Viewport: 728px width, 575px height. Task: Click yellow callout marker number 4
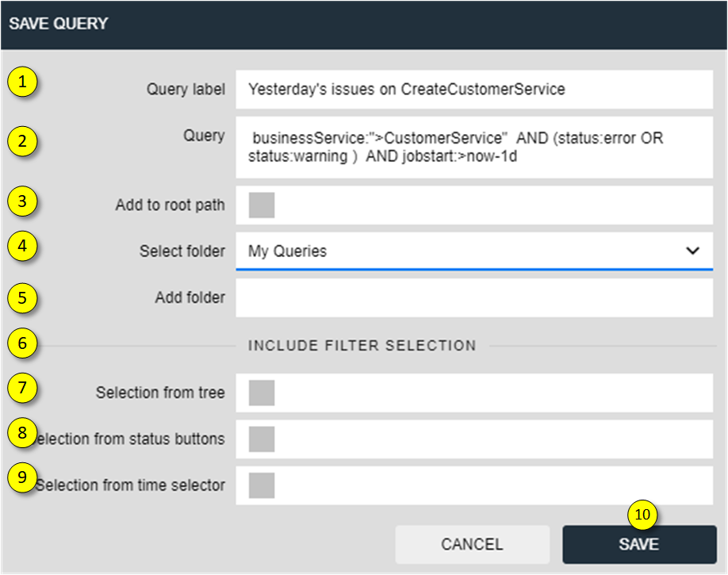coord(22,246)
